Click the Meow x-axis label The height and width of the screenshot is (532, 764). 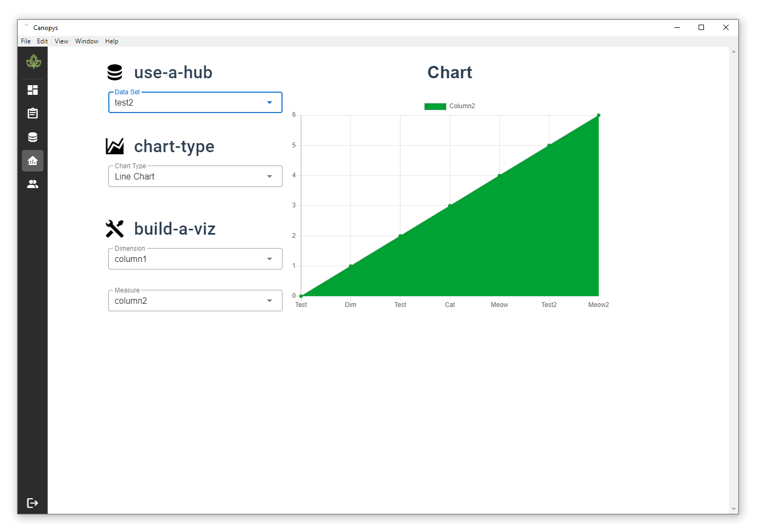[499, 305]
